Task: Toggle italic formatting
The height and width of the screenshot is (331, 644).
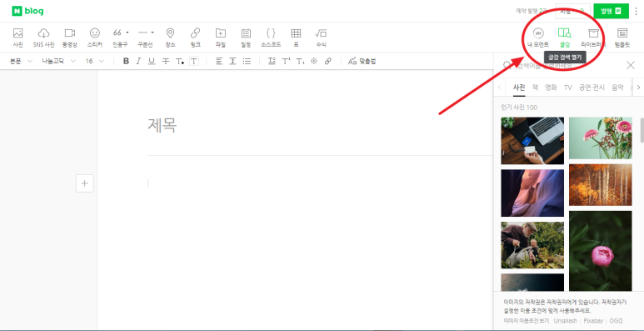Action: (138, 61)
